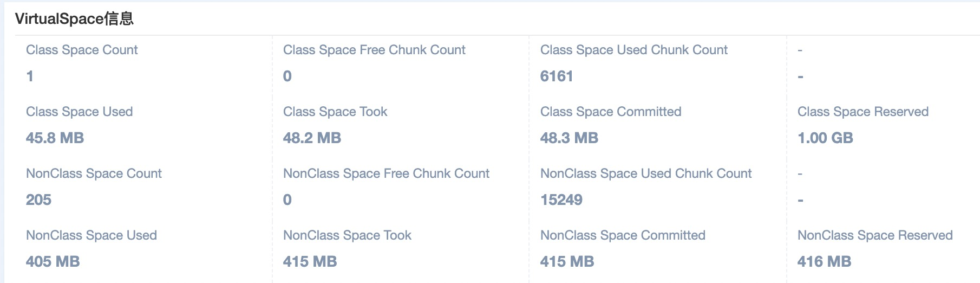The width and height of the screenshot is (980, 283).
Task: Click the Class Space Used Chunk Count label
Action: click(x=633, y=50)
